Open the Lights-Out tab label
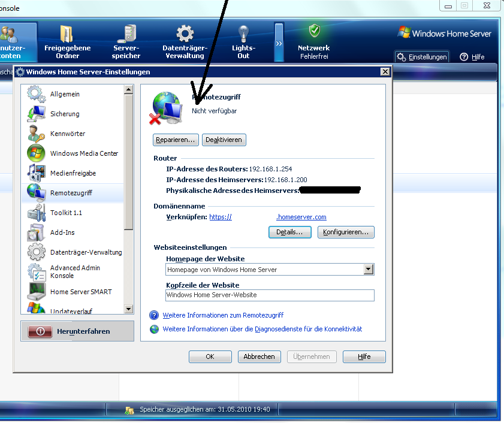 244,52
